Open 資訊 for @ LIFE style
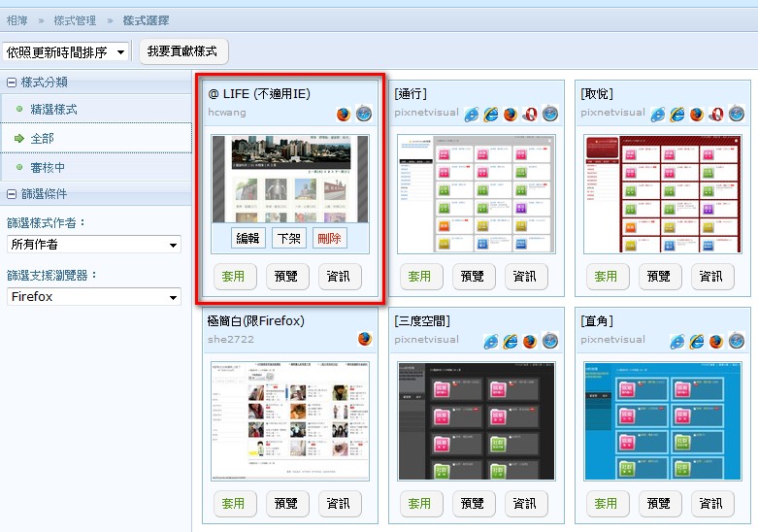Screen dimensions: 758x532 click(x=340, y=277)
